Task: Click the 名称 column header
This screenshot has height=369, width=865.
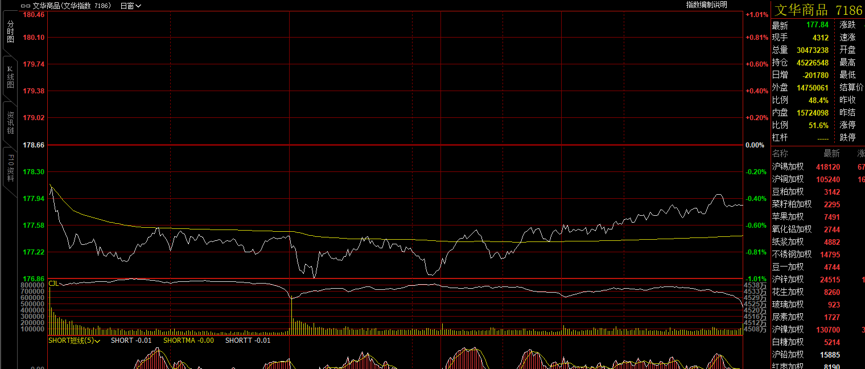Action: pyautogui.click(x=781, y=153)
